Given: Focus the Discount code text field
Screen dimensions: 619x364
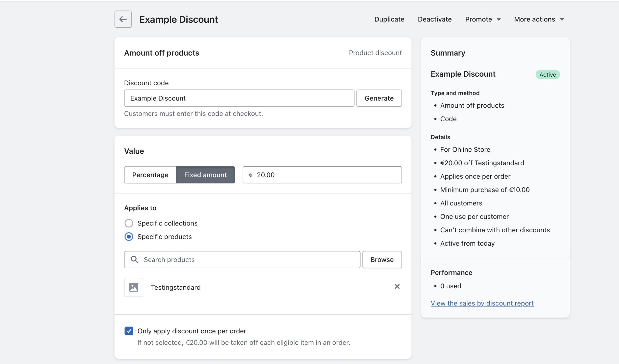Looking at the screenshot, I should pyautogui.click(x=239, y=98).
